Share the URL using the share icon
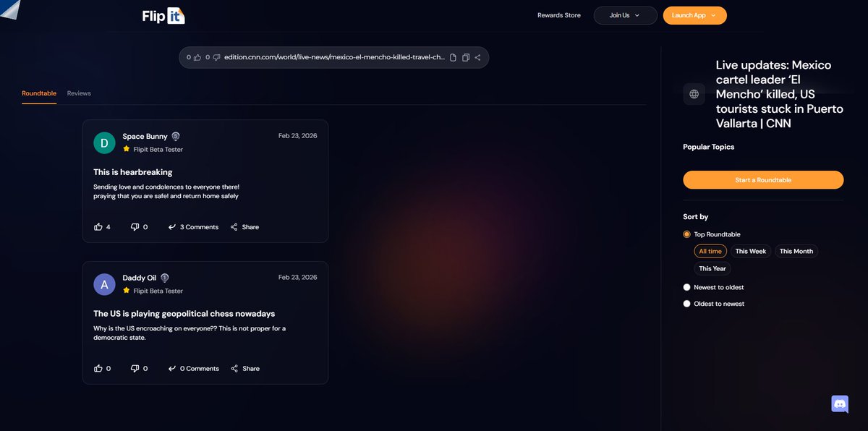The image size is (868, 431). (x=478, y=57)
